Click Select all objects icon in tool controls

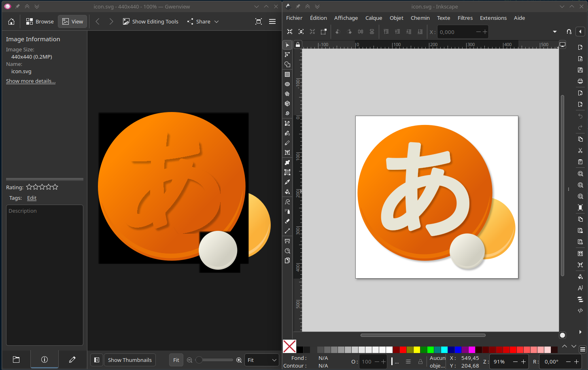[x=290, y=32]
